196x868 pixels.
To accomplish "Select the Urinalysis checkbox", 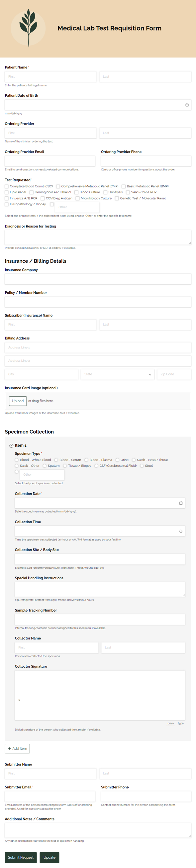I will [105, 192].
